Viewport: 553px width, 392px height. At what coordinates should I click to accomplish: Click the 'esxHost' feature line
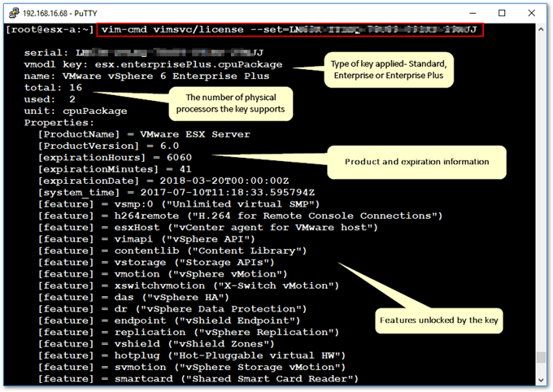click(208, 228)
